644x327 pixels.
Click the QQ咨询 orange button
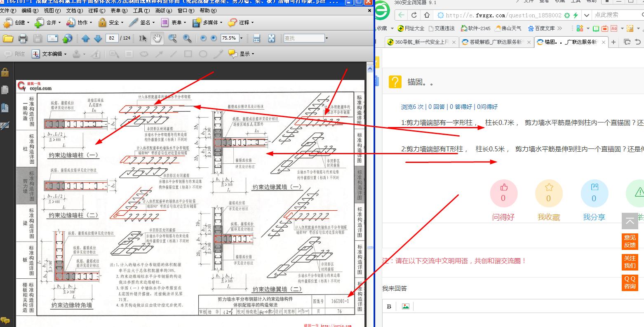click(630, 282)
